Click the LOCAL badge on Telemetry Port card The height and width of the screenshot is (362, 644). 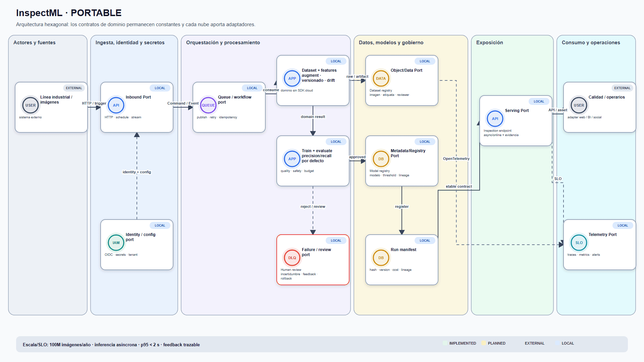(623, 226)
